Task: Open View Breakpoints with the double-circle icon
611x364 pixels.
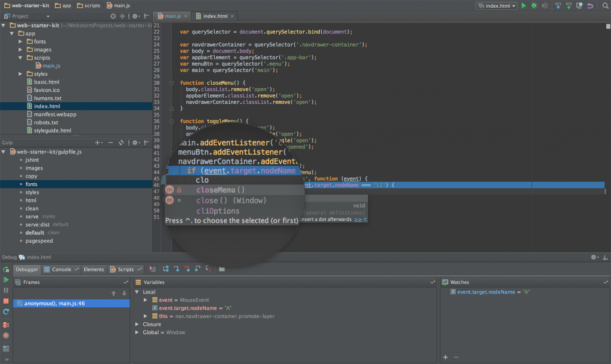Action: (5, 325)
